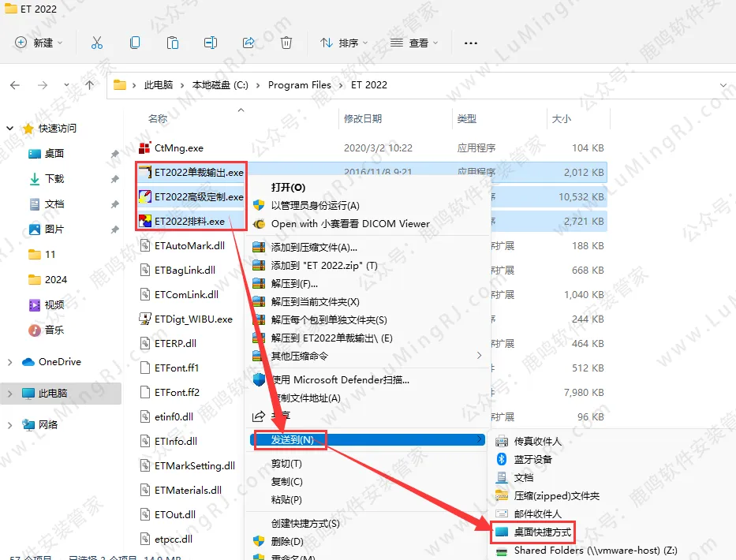
Task: Click the Microsoft Defender shield icon
Action: pyautogui.click(x=259, y=379)
